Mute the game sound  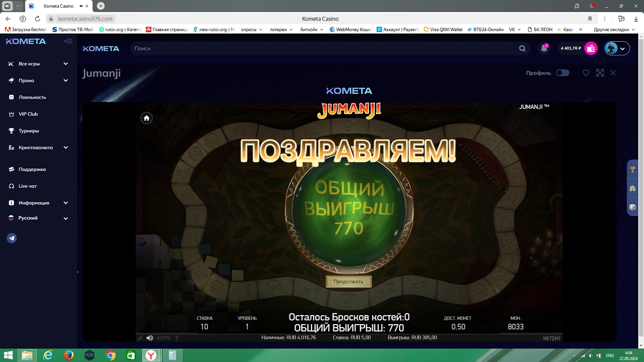(150, 338)
